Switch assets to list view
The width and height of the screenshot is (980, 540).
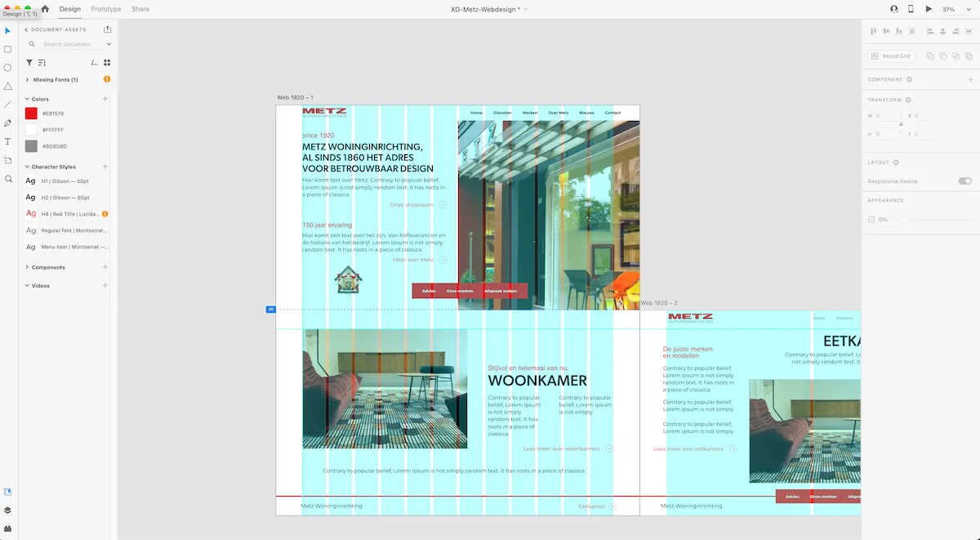[95, 62]
